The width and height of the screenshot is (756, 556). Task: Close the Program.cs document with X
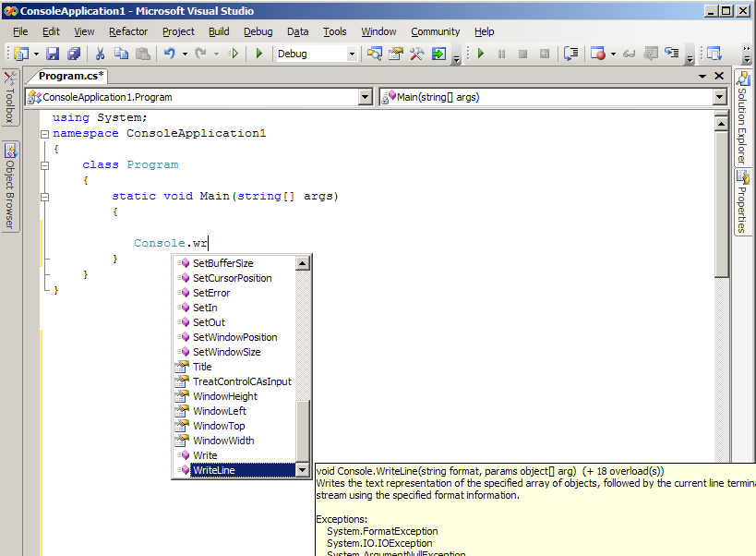pos(719,76)
